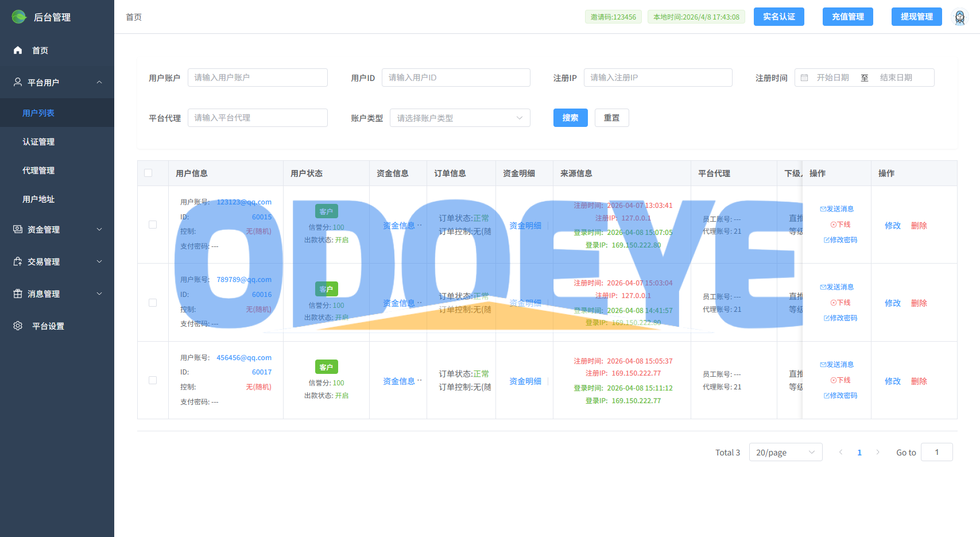
Task: Go to next page arrow
Action: point(877,452)
